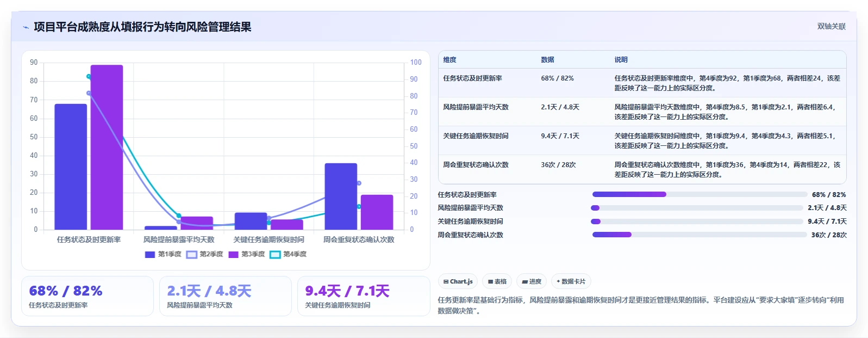Click the description text for the 周会重复状态确认次数 row

pyautogui.click(x=727, y=169)
